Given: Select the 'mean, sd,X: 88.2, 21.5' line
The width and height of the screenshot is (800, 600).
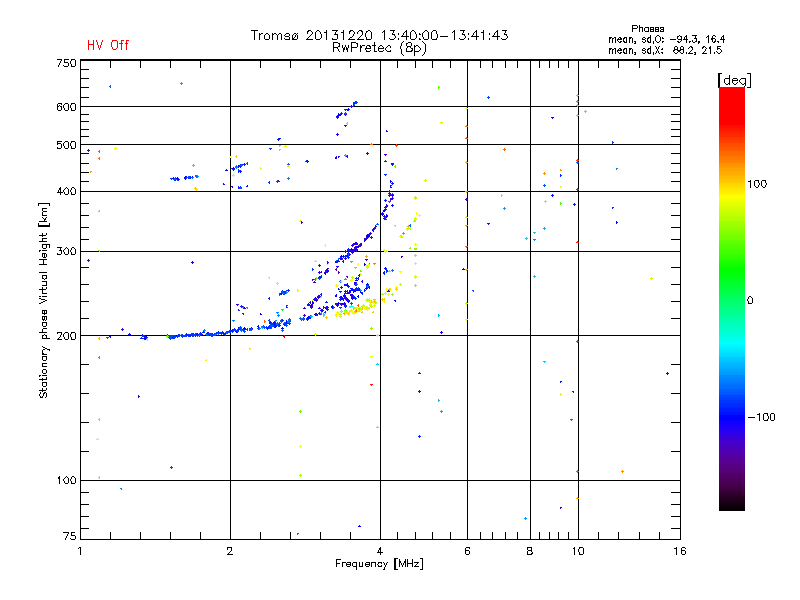Looking at the screenshot, I should coord(665,50).
